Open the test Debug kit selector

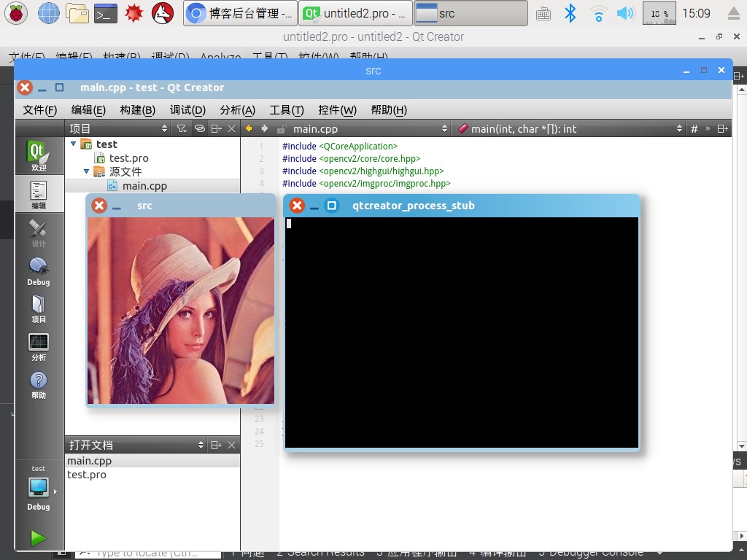pyautogui.click(x=39, y=488)
